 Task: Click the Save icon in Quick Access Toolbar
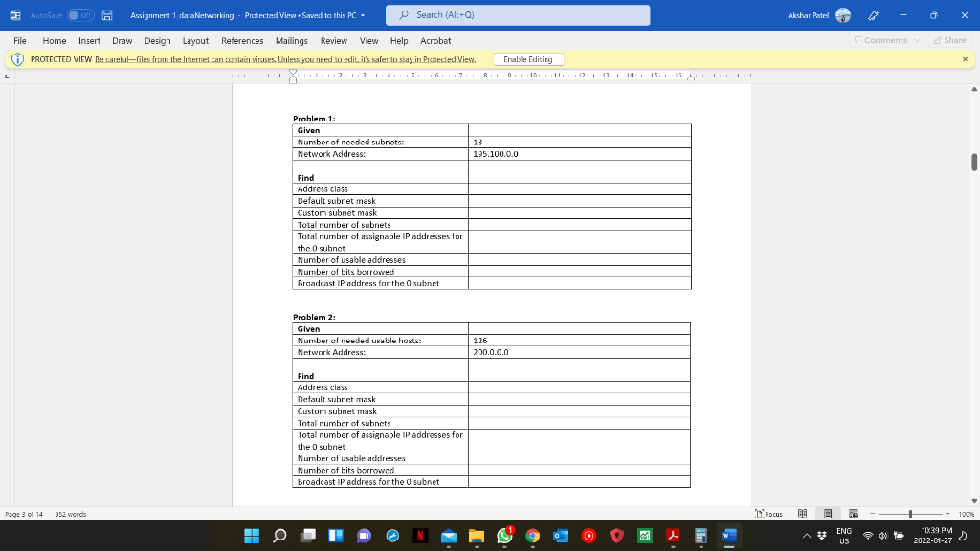[x=106, y=14]
